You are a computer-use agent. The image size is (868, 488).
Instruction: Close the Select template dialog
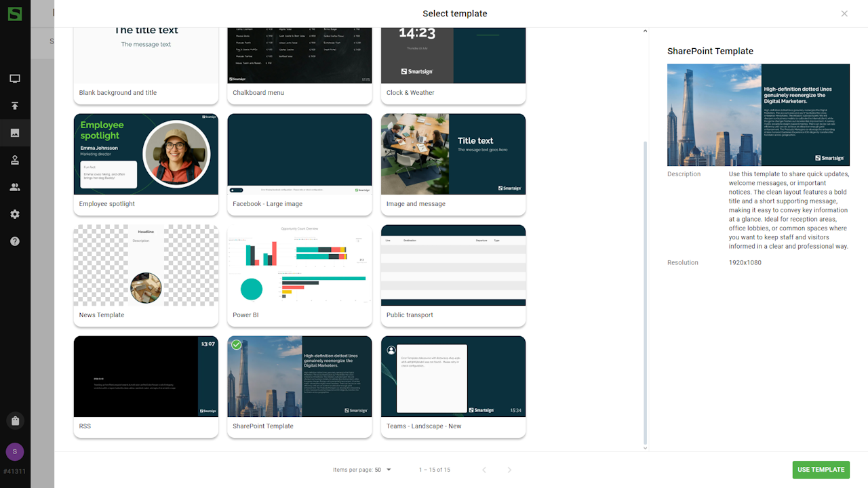click(844, 14)
